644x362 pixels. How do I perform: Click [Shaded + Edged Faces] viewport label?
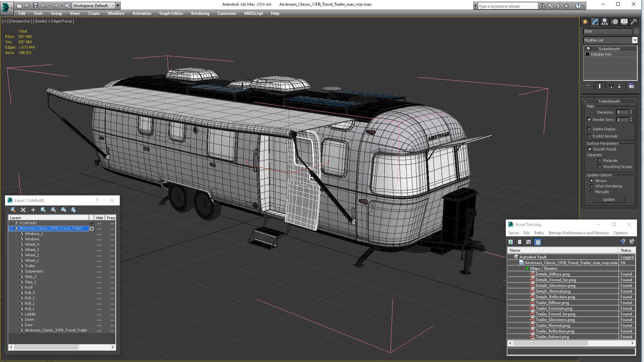(54, 21)
